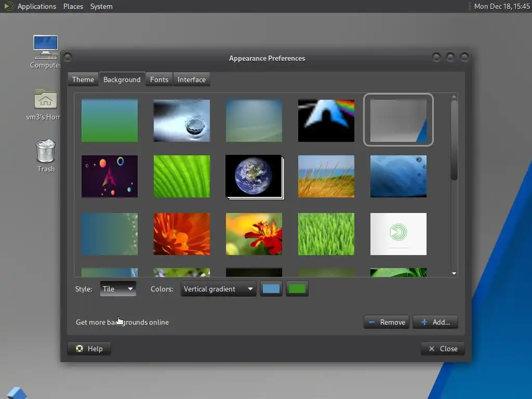Open the Vertical gradient colors dropdown
532x399 pixels.
point(219,289)
